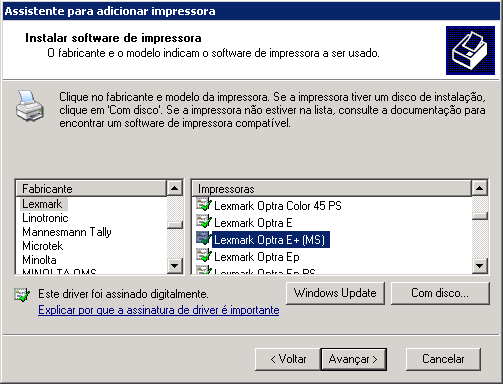Viewport: 503px width, 384px height.
Task: Click the signed driver icon beside Lexmark Optra E
Action: [x=204, y=221]
